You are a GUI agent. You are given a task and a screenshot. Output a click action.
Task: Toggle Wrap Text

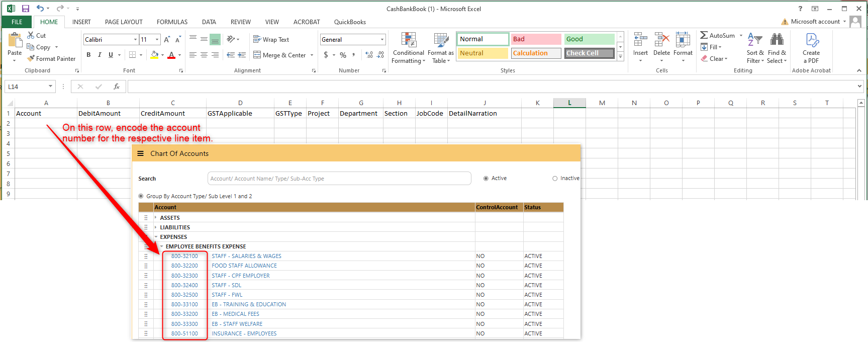pos(271,39)
